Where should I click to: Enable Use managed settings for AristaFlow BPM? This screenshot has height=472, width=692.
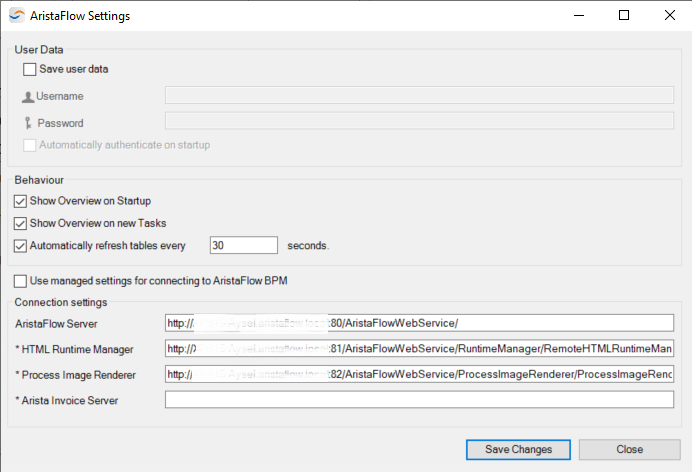point(20,281)
